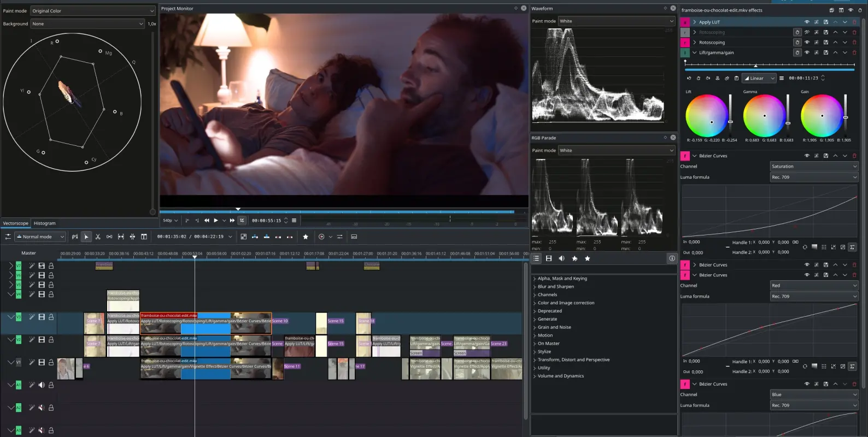Screen dimensions: 868x437
Task: Expand Alpha, Mask and Keying category
Action: [535, 279]
